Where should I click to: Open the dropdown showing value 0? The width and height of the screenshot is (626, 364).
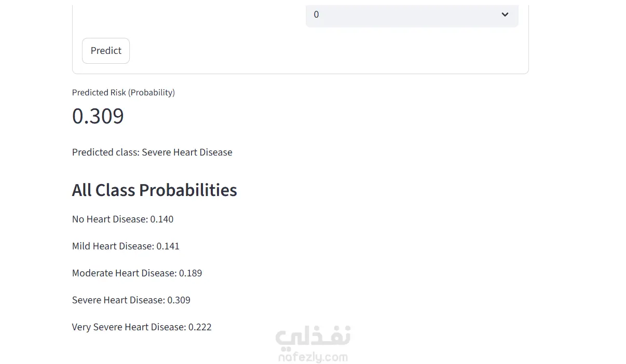tap(405, 15)
